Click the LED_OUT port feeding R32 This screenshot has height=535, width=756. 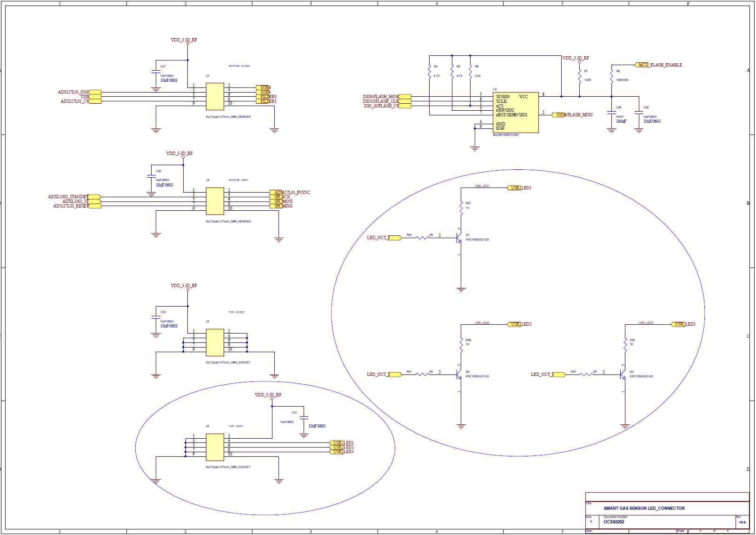[548, 374]
